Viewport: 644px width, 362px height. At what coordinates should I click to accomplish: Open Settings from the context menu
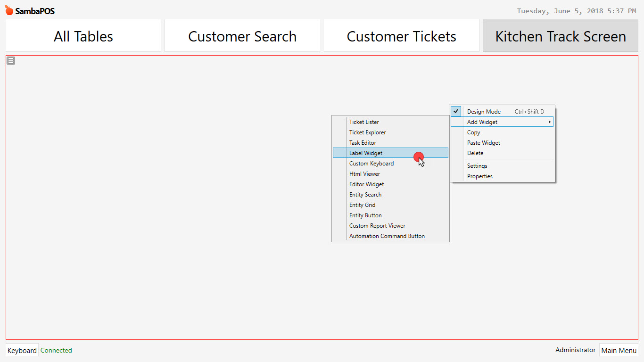pos(477,165)
